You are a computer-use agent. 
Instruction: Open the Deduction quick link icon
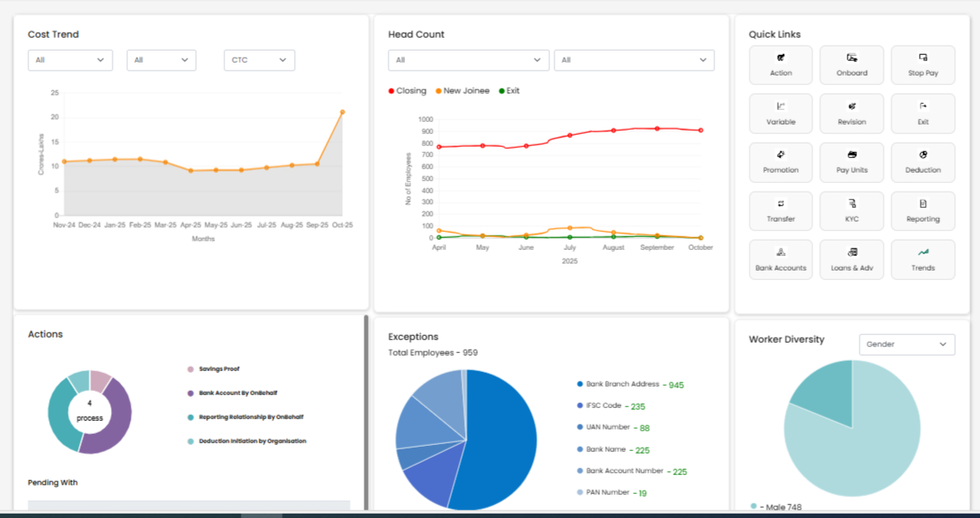tap(922, 162)
